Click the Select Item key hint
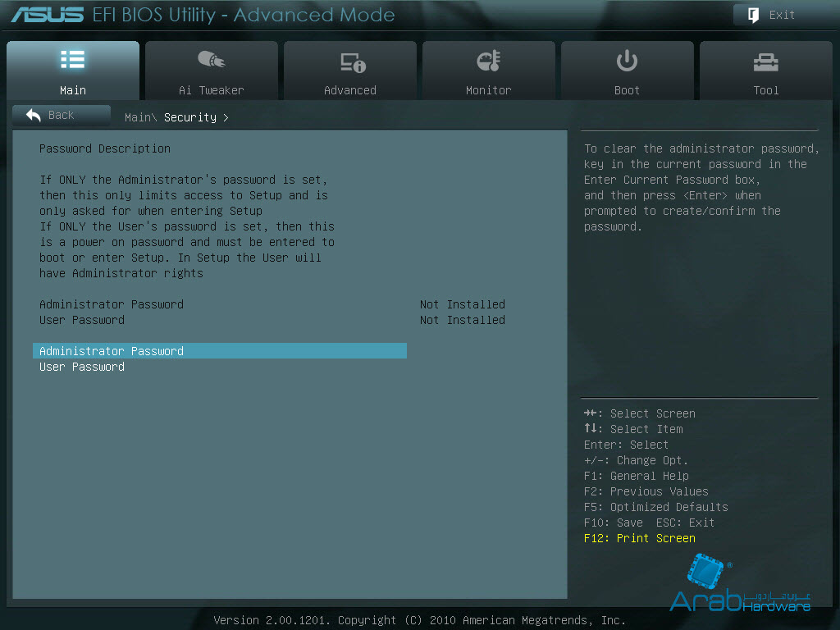The width and height of the screenshot is (840, 630). 633,429
